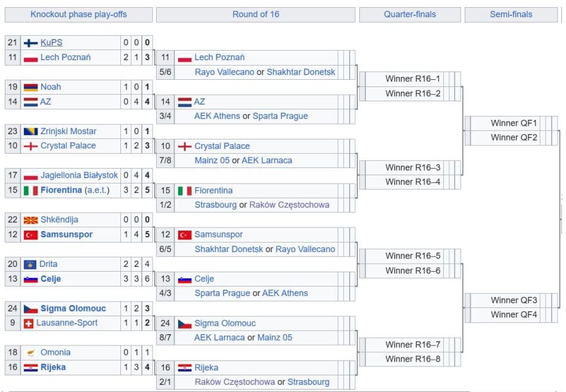Click the Cyprus flag next to Omonia
This screenshot has height=392, width=566.
(x=30, y=353)
